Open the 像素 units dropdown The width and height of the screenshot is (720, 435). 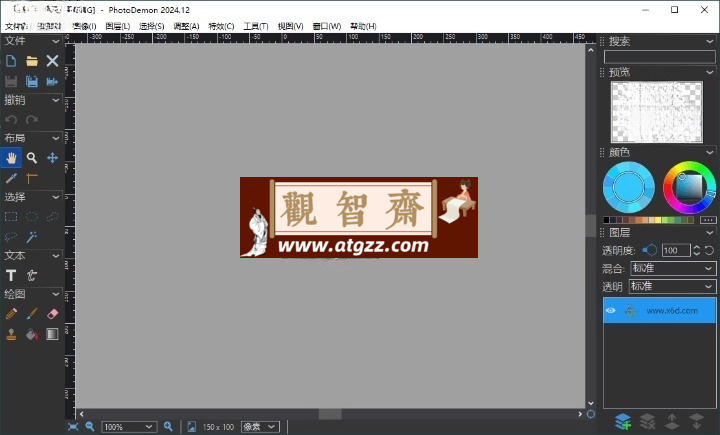(x=260, y=427)
